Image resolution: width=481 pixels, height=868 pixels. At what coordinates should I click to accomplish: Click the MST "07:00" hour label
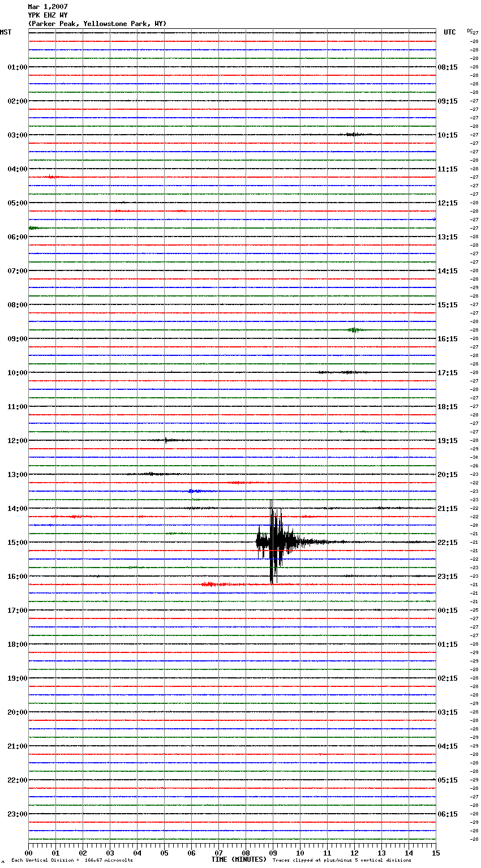pyautogui.click(x=18, y=271)
